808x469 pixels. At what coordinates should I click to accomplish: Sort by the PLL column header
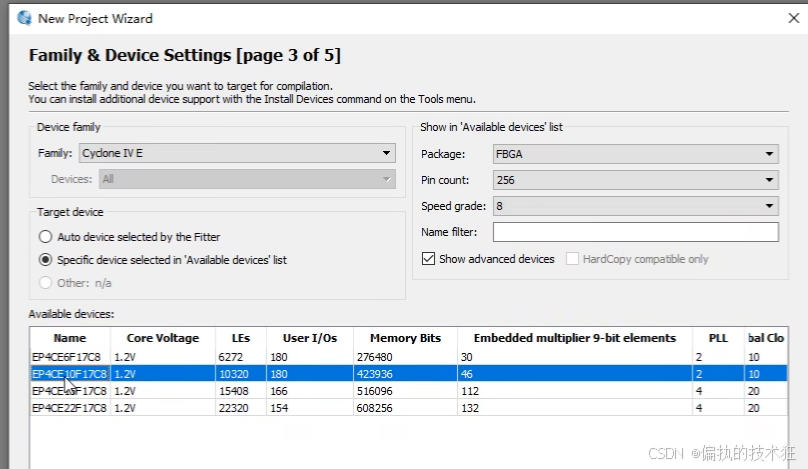tap(718, 338)
